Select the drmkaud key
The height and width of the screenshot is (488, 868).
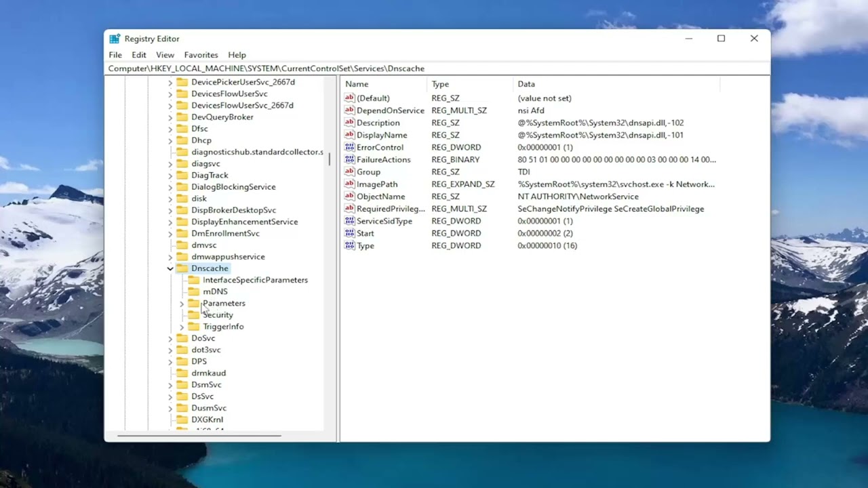click(208, 373)
